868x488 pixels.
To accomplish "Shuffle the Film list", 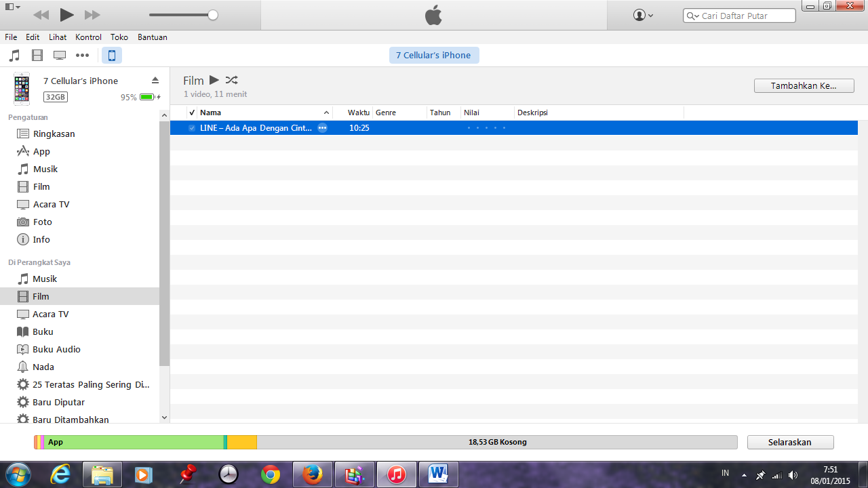I will 231,80.
